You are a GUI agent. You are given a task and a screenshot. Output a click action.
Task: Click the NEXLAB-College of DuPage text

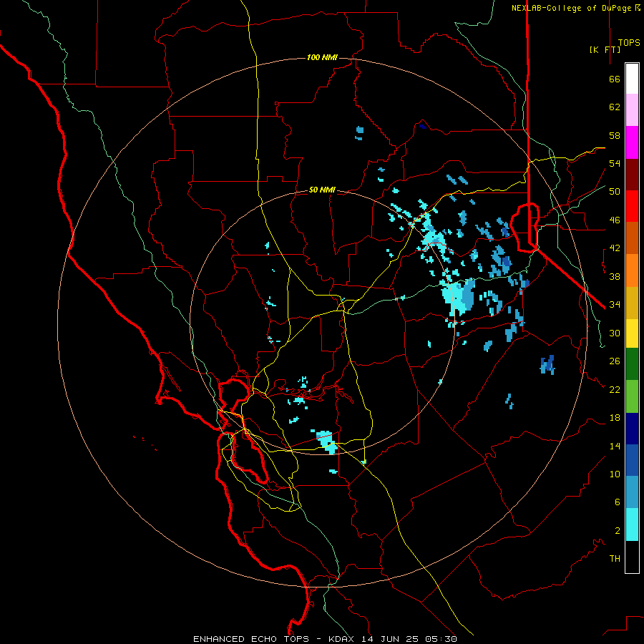click(571, 8)
